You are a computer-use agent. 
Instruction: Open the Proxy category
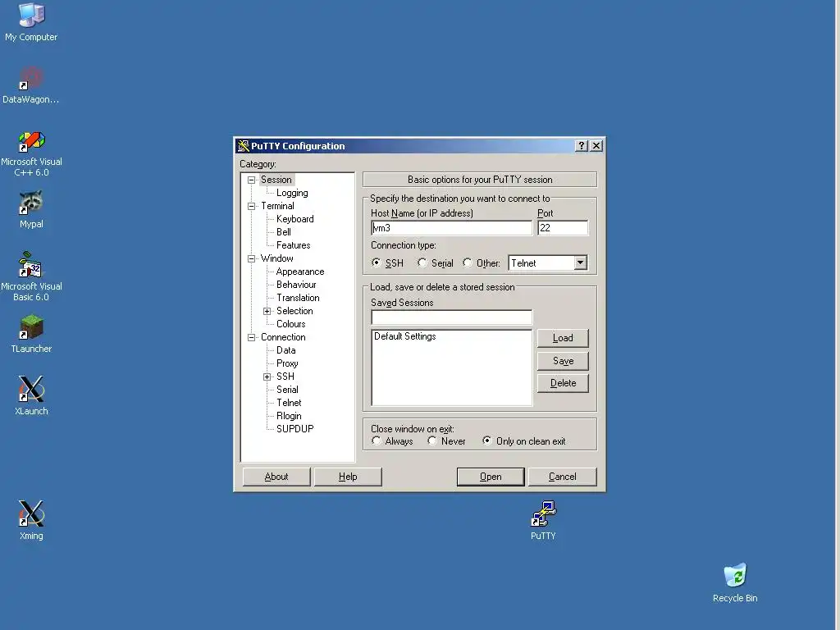click(287, 363)
